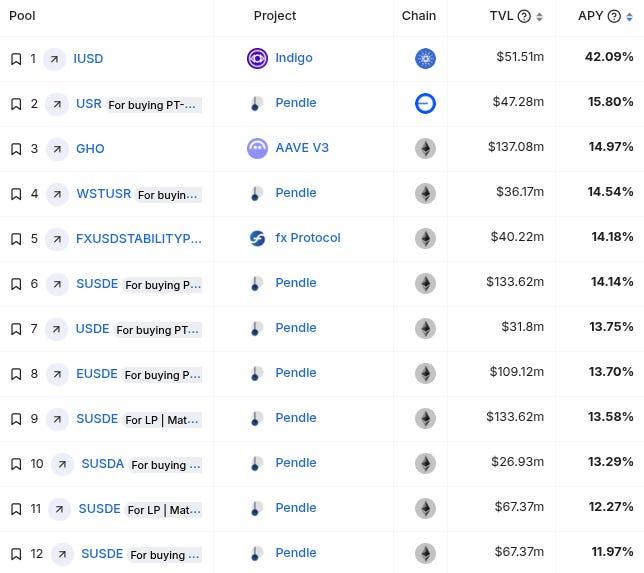This screenshot has height=573, width=644.
Task: Open the IUSD pool link
Action: [x=88, y=59]
